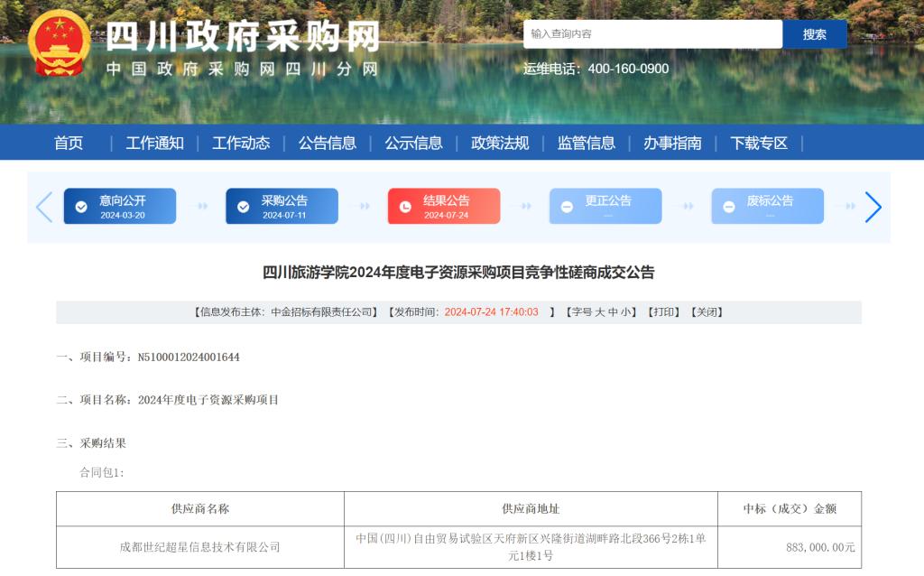Open the 政策法规 menu item

[x=500, y=143]
